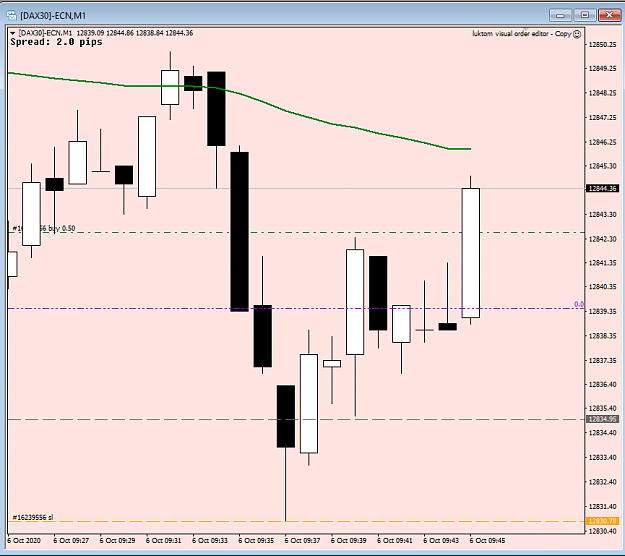Image resolution: width=625 pixels, height=556 pixels.
Task: Click the purple 0.0 level label
Action: click(579, 304)
